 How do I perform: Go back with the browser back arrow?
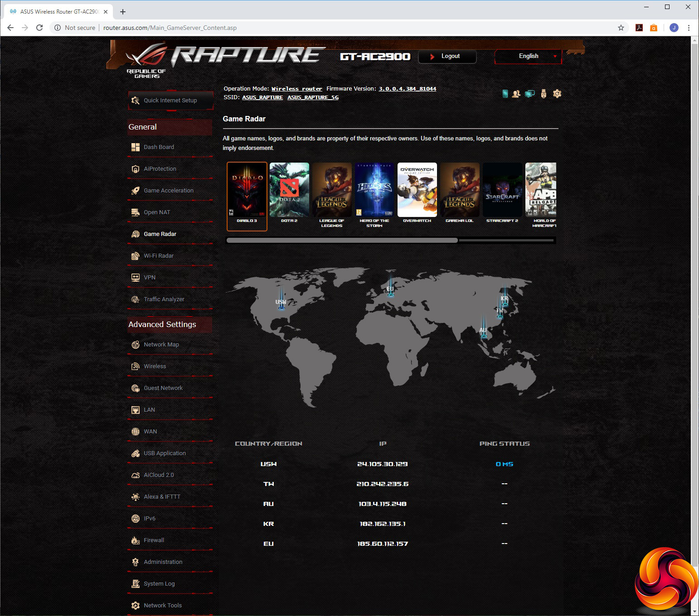[x=10, y=28]
